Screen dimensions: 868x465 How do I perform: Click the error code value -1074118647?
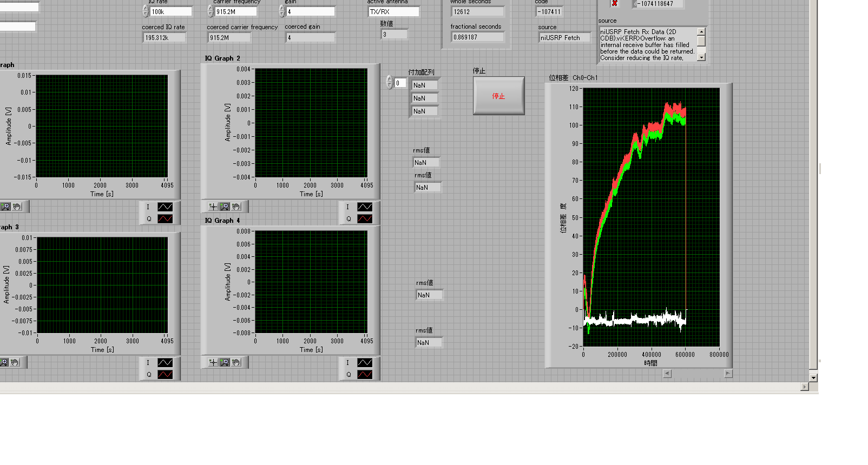[657, 4]
